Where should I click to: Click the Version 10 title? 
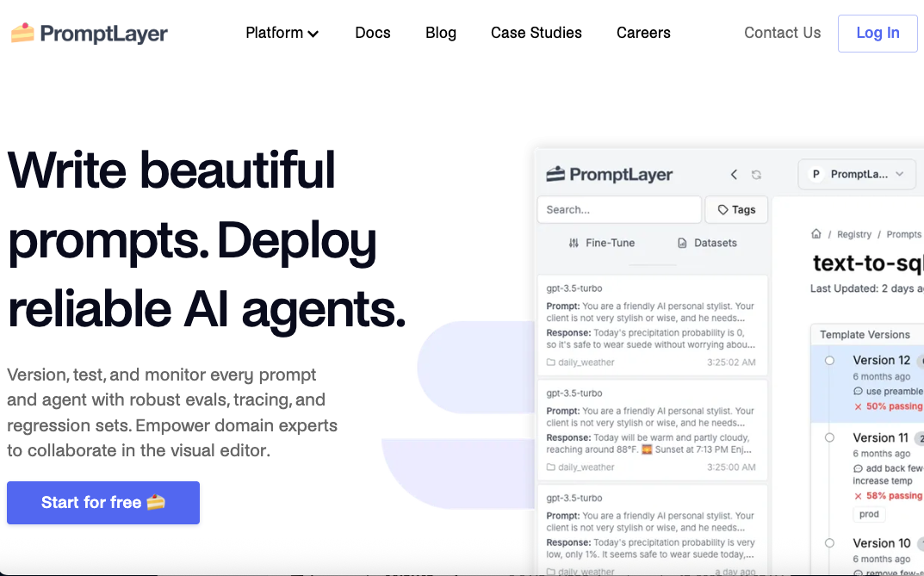[882, 543]
